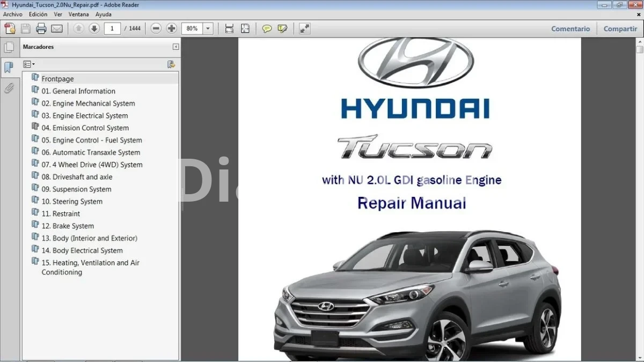
Task: Click Find current bookmark icon
Action: tap(171, 64)
